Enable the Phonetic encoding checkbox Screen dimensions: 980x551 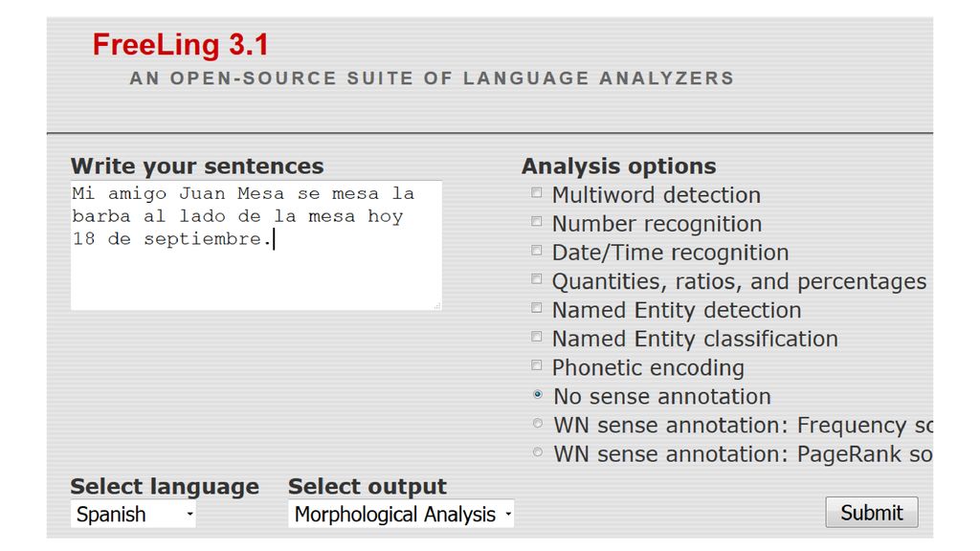tap(536, 364)
